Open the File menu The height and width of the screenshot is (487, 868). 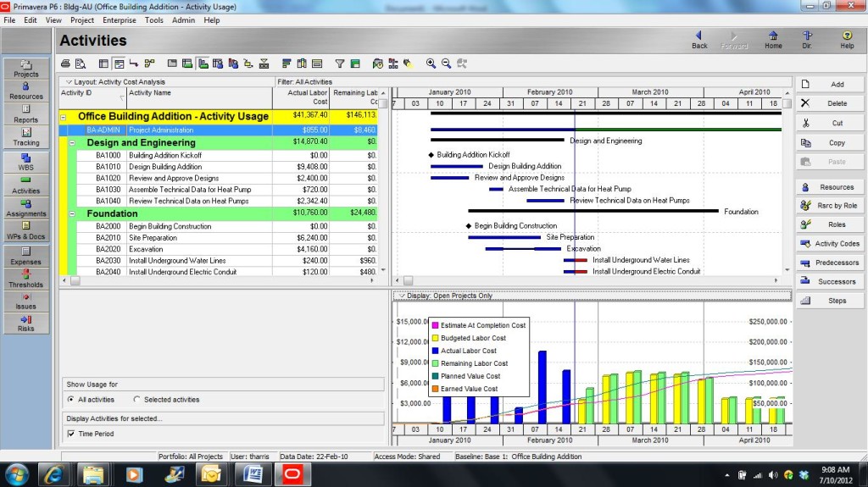[x=9, y=20]
